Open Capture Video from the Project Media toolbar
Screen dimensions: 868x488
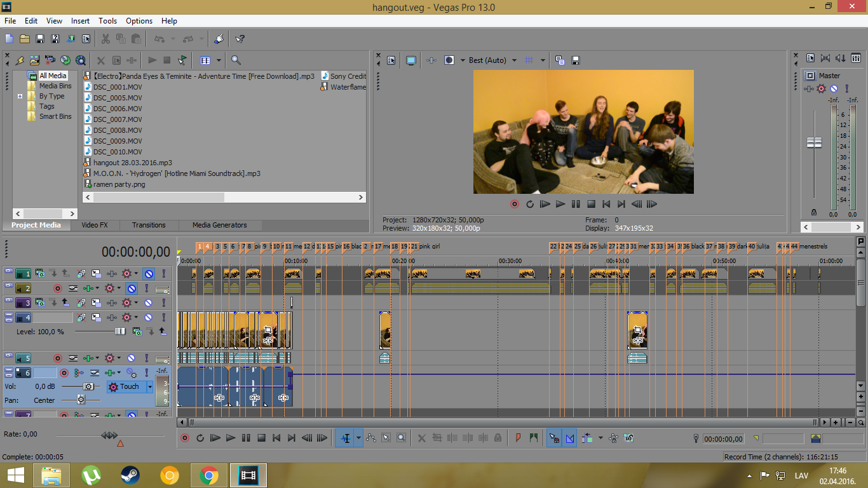50,60
